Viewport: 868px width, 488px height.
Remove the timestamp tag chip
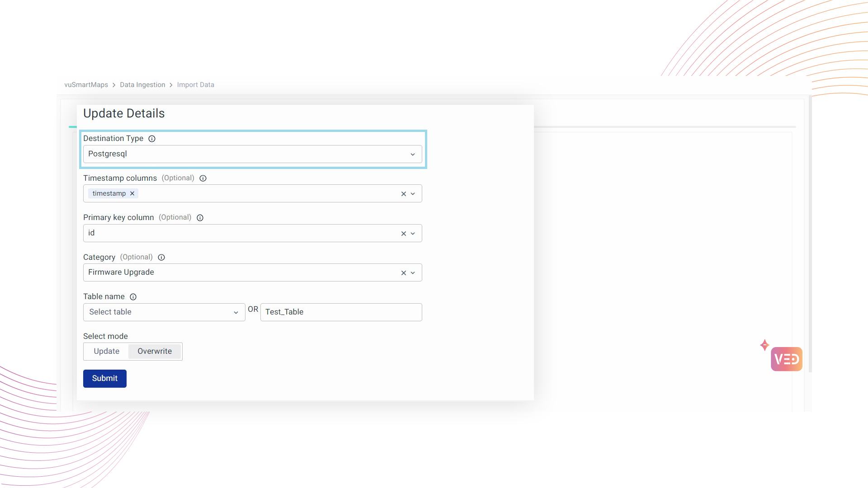pos(132,193)
